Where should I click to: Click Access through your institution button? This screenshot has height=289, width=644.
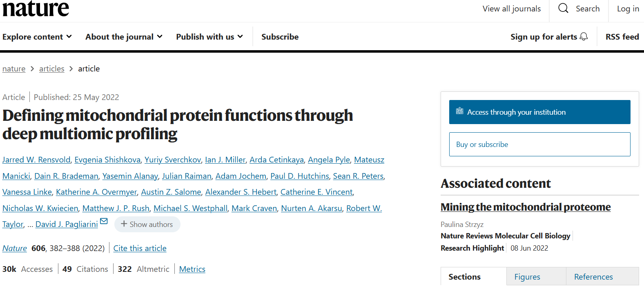coord(539,112)
